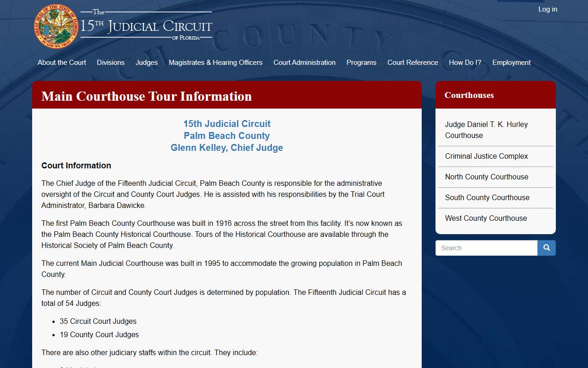Click the 35 Circuit Court Judges bullet
The image size is (588, 368).
tap(98, 322)
